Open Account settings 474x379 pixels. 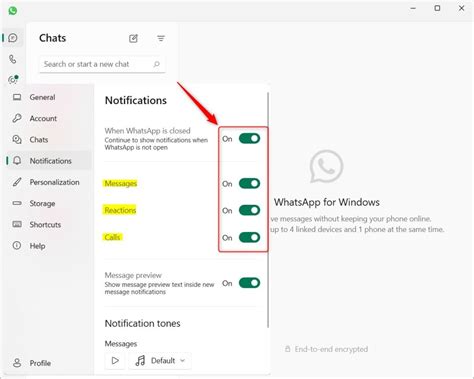click(x=49, y=118)
